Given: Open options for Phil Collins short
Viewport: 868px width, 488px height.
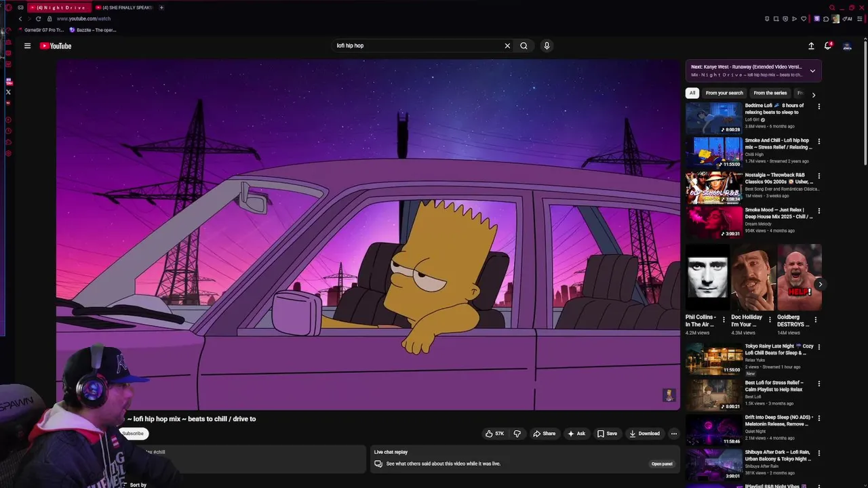Looking at the screenshot, I should [x=724, y=320].
